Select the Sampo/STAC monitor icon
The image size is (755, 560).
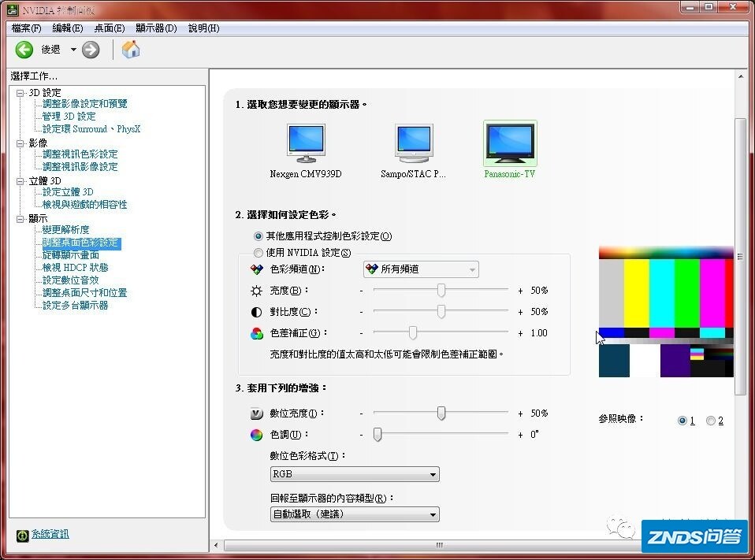(x=414, y=143)
